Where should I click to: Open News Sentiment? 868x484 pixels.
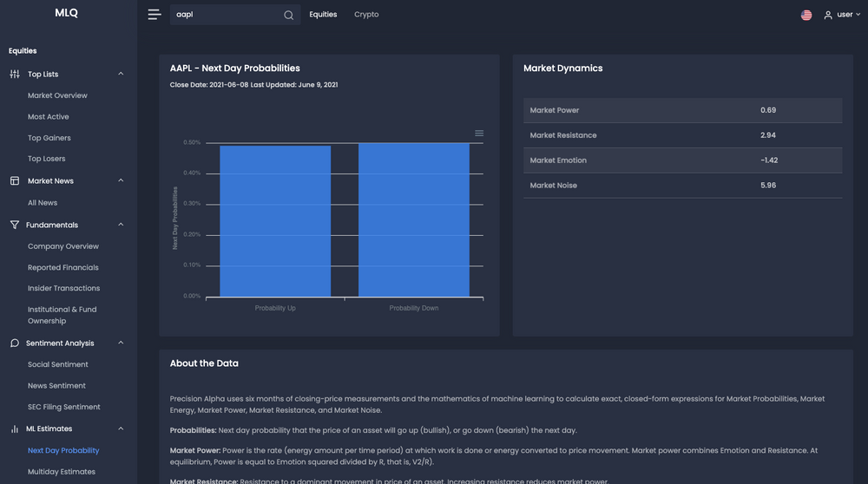click(x=56, y=385)
